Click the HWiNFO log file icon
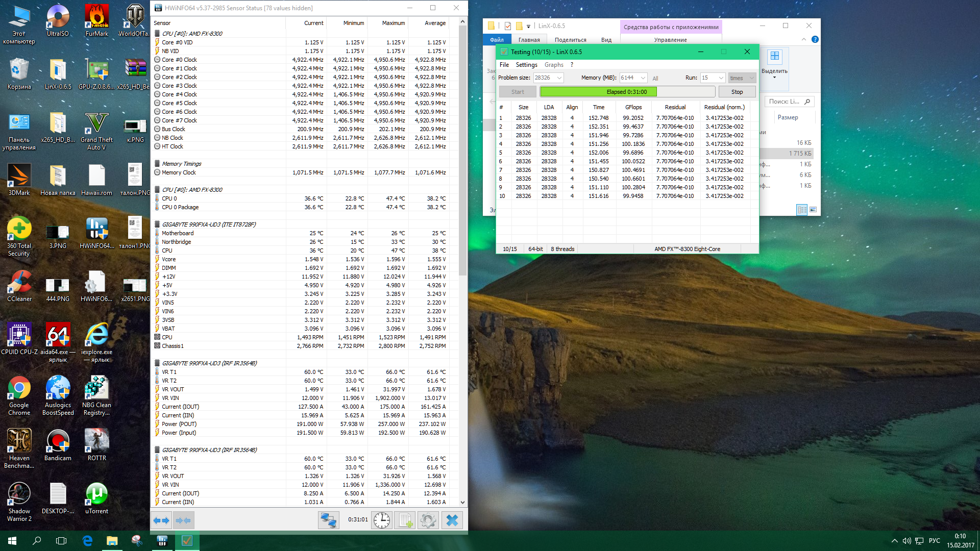 pos(405,520)
